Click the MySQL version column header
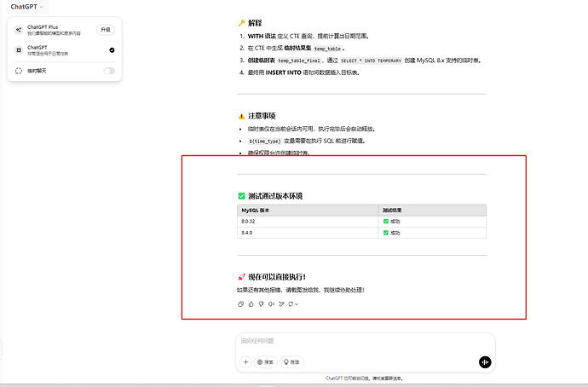The width and height of the screenshot is (588, 387). click(x=308, y=211)
